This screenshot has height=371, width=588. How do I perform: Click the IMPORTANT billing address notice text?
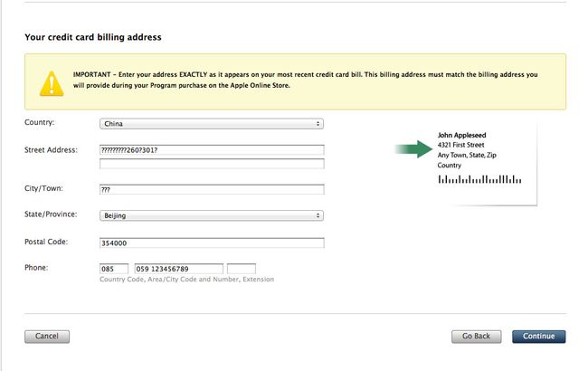click(305, 80)
